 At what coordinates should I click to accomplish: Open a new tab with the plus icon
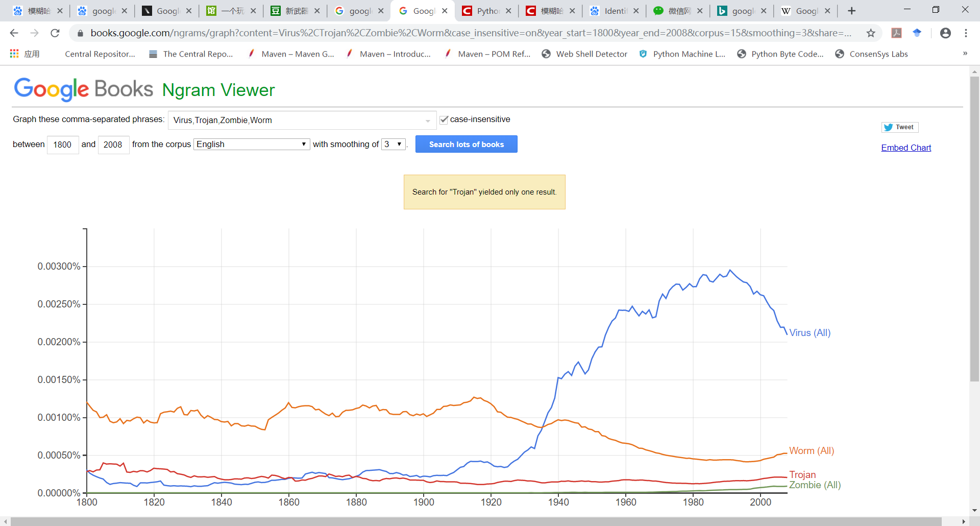851,11
